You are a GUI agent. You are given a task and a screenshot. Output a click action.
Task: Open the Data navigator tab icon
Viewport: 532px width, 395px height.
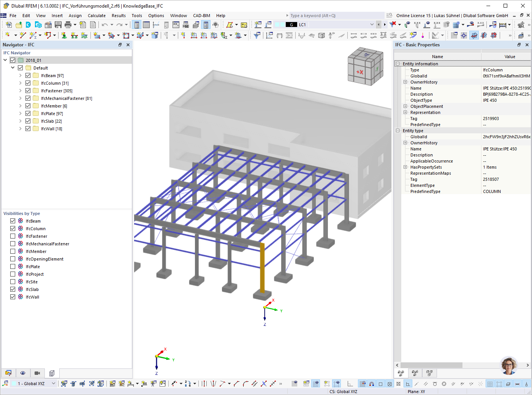(x=8, y=373)
